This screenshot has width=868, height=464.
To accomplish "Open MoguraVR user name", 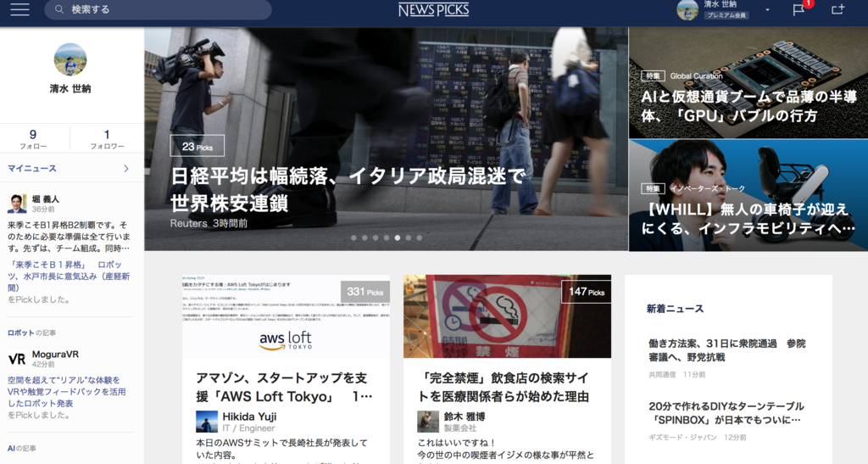I will pyautogui.click(x=55, y=355).
